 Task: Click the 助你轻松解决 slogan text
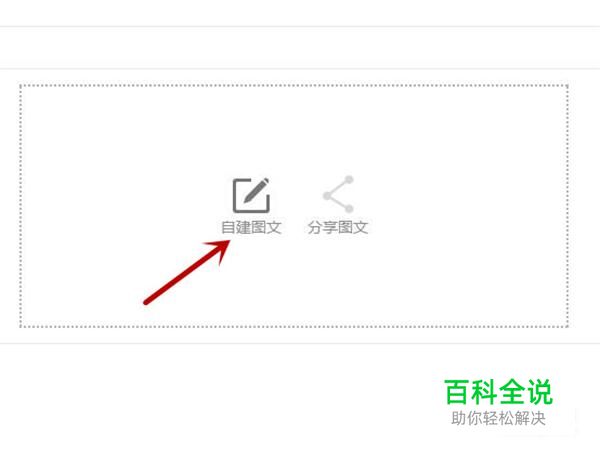point(498,418)
